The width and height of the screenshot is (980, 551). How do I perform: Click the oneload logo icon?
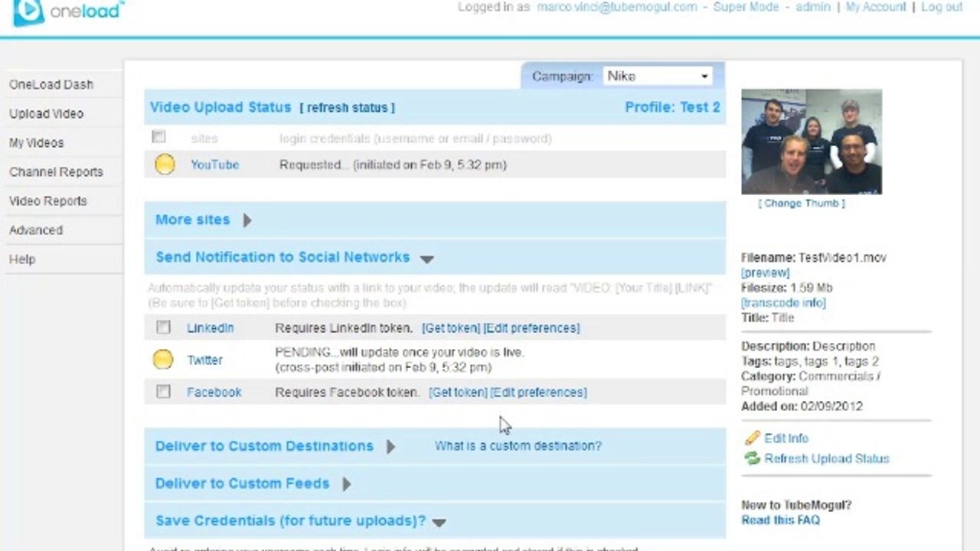[28, 11]
